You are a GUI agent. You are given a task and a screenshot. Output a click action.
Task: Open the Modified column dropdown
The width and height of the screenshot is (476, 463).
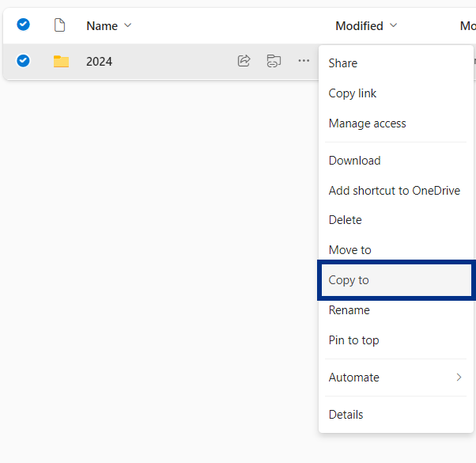tap(393, 25)
